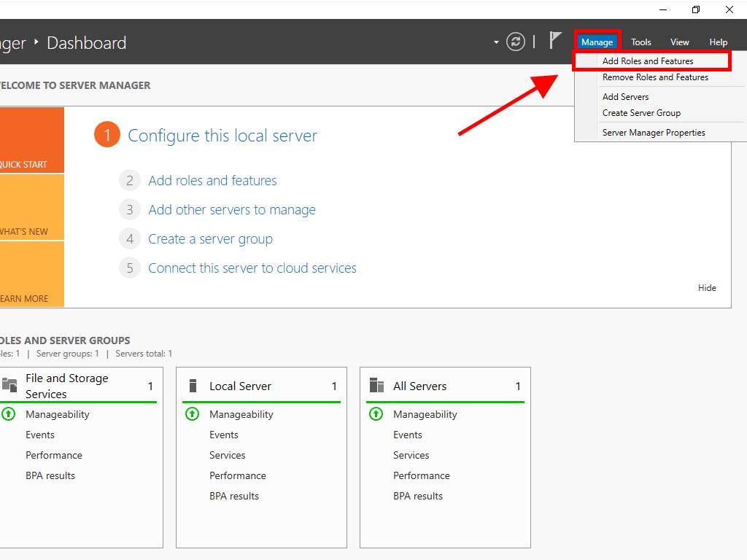Click Manageability under Local Server
The width and height of the screenshot is (747, 560).
pos(241,414)
